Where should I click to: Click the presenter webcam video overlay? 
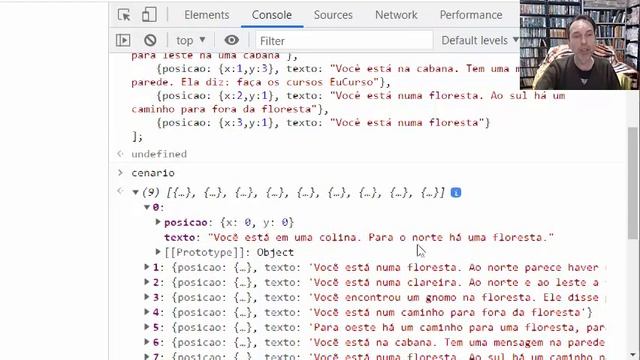[580, 44]
